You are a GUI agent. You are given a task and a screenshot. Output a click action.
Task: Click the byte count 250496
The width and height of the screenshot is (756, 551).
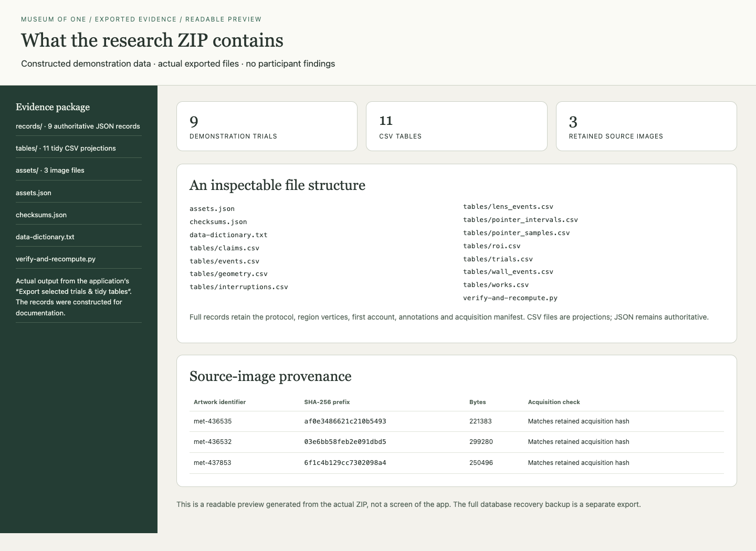(x=481, y=463)
